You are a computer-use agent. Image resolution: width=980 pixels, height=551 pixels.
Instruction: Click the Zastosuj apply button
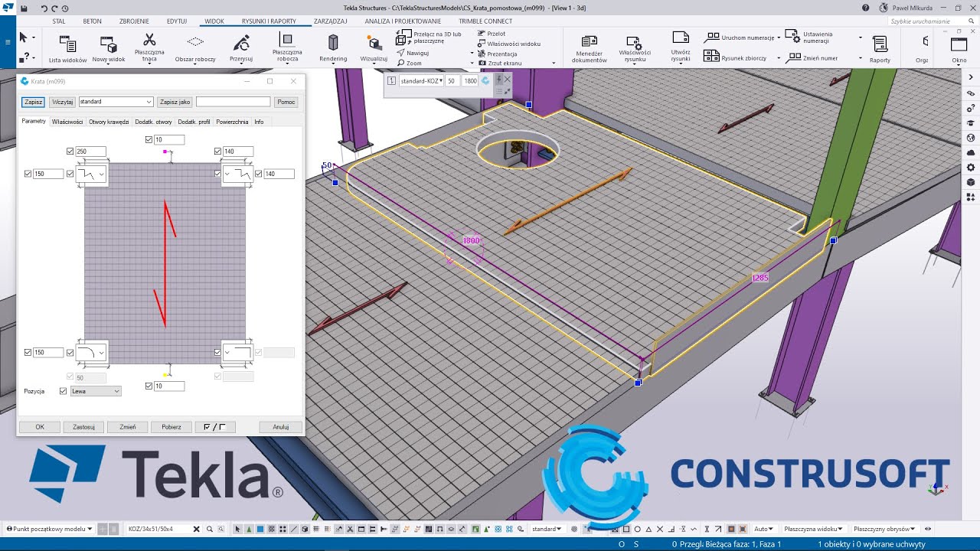pos(83,427)
